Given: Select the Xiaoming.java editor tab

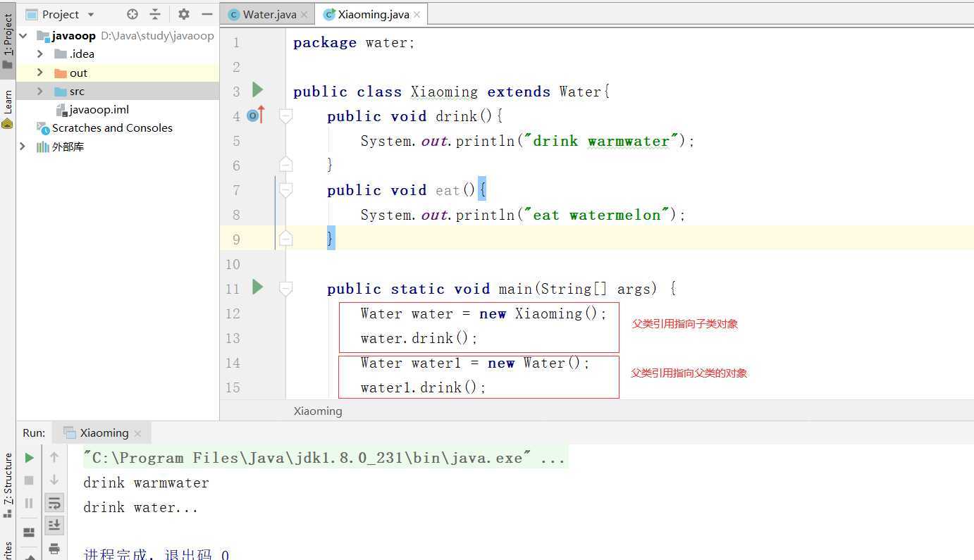Looking at the screenshot, I should (373, 14).
